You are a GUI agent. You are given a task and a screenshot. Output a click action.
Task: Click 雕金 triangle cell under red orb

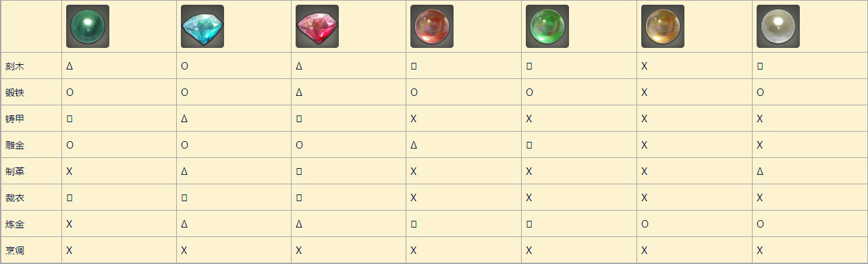tap(414, 145)
